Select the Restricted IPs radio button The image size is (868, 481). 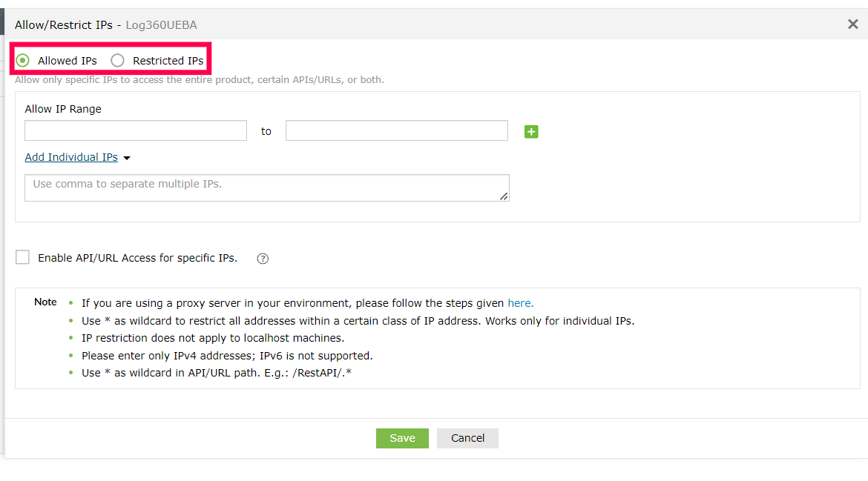coord(117,60)
